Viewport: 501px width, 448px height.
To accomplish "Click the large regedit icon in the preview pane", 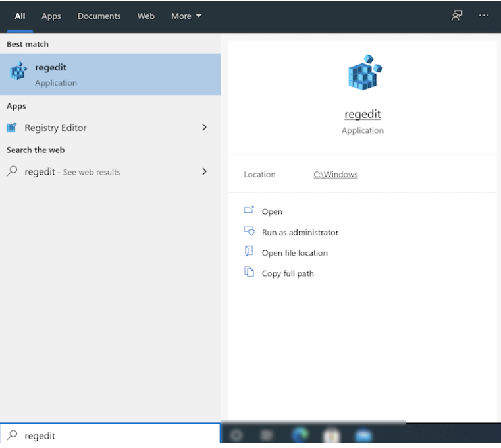I will (365, 72).
